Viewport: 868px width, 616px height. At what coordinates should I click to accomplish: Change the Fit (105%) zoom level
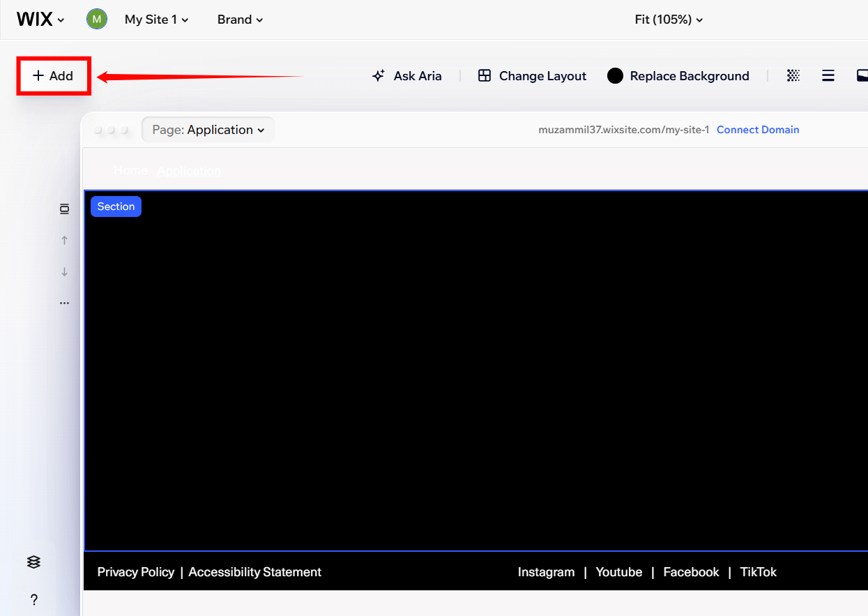pos(669,20)
